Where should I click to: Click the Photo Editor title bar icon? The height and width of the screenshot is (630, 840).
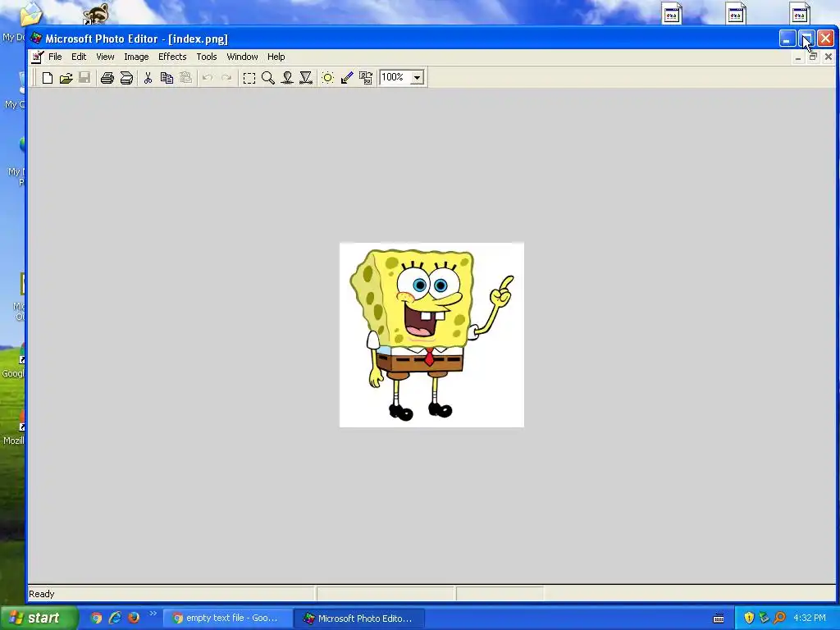point(36,39)
